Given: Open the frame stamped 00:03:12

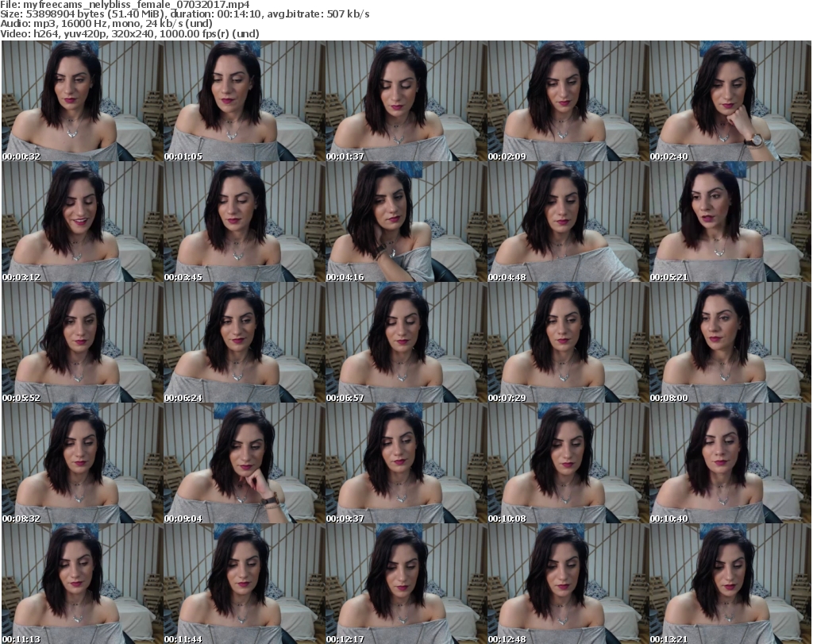Looking at the screenshot, I should [x=83, y=222].
